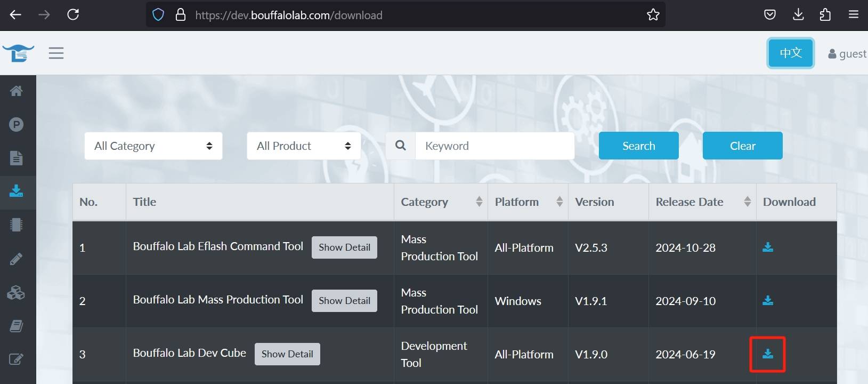Click the Clear button

[743, 146]
